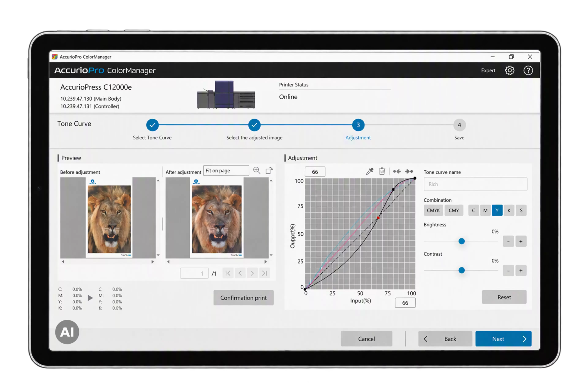Click the Confirmation print button
Image resolution: width=588 pixels, height=392 pixels.
(x=243, y=298)
